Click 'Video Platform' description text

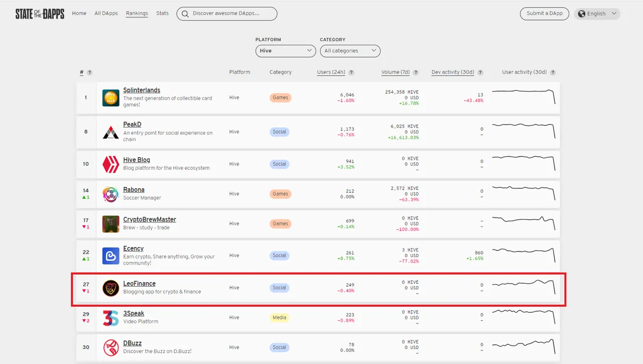pos(141,321)
